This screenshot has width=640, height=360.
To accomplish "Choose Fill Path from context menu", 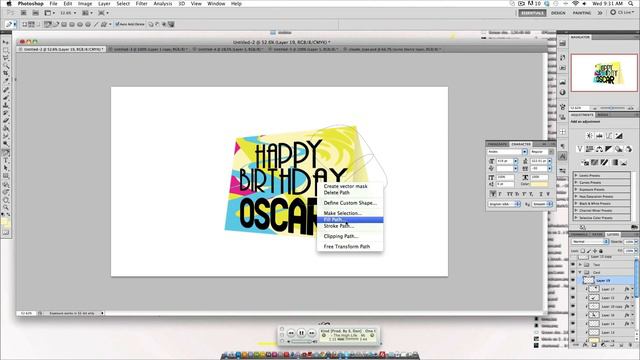I will pos(350,220).
